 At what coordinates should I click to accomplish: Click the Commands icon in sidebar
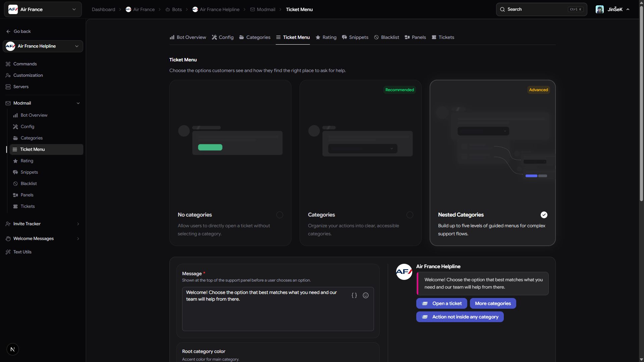(x=8, y=64)
